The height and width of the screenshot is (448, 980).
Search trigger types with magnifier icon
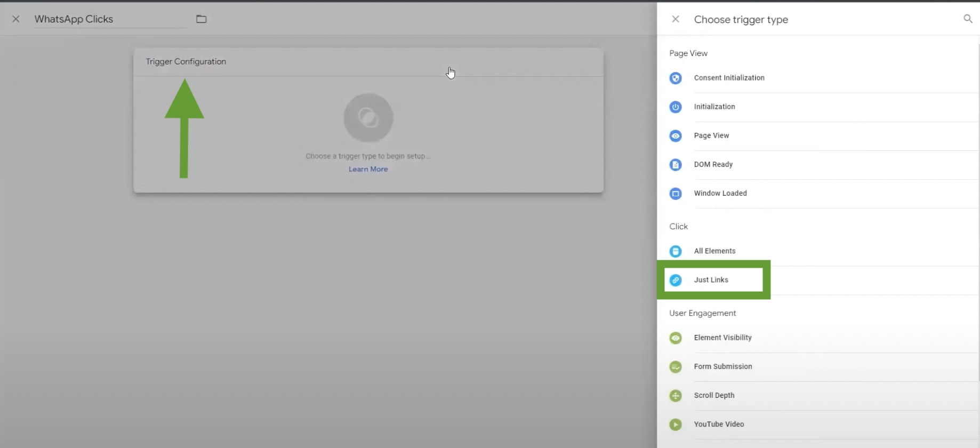coord(968,19)
